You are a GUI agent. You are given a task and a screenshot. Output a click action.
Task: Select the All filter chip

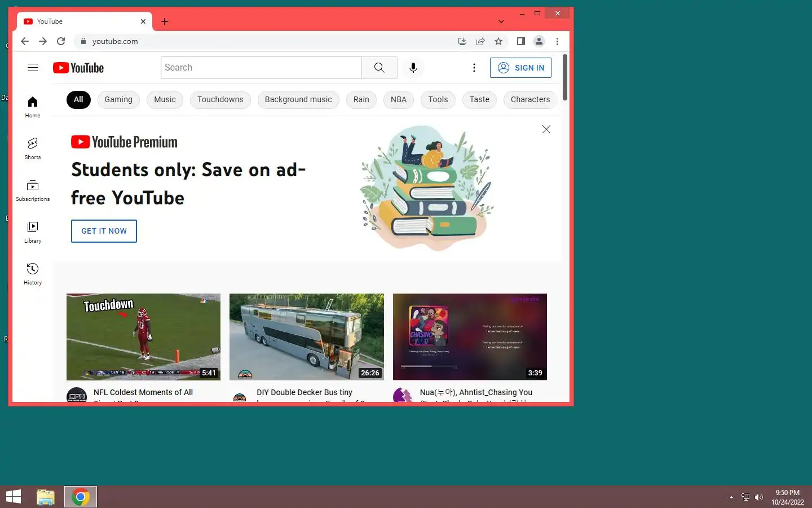click(x=78, y=100)
